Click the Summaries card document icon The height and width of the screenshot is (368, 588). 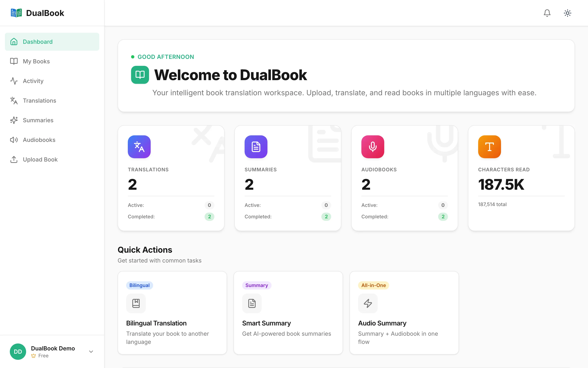(256, 147)
